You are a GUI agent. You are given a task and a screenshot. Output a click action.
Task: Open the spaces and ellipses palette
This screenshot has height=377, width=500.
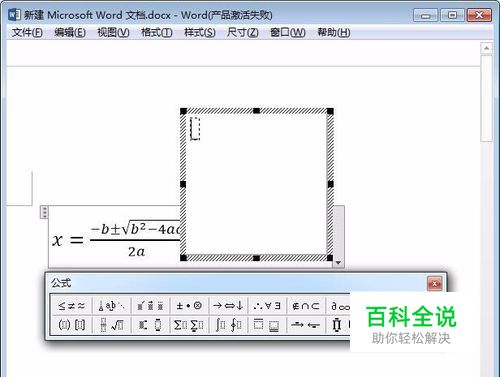(112, 306)
